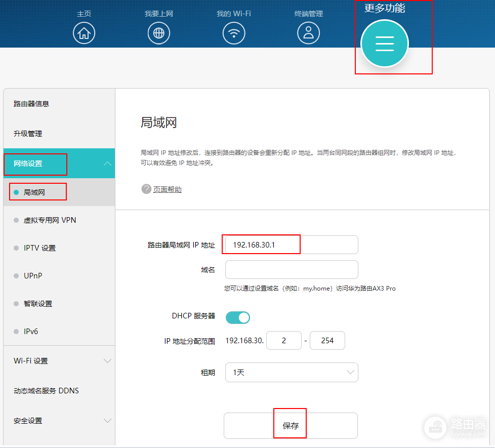Click the 局域网 page heading
The image size is (495, 448).
(158, 123)
